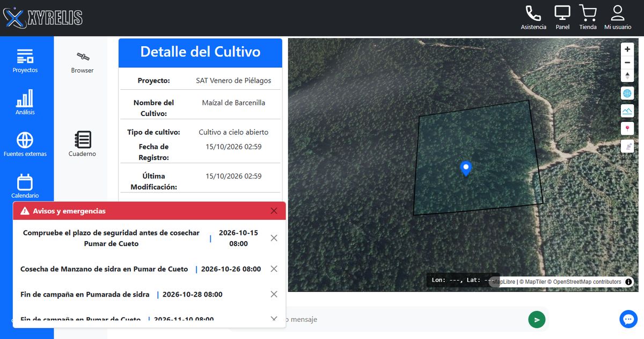Click the 'Nombre del Cultivo:' label
644x339 pixels.
(x=153, y=108)
